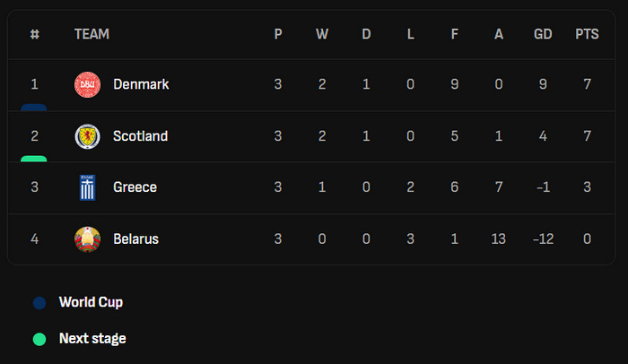Click Scotland's rank number 2
Screen dimensions: 628x364
34,136
